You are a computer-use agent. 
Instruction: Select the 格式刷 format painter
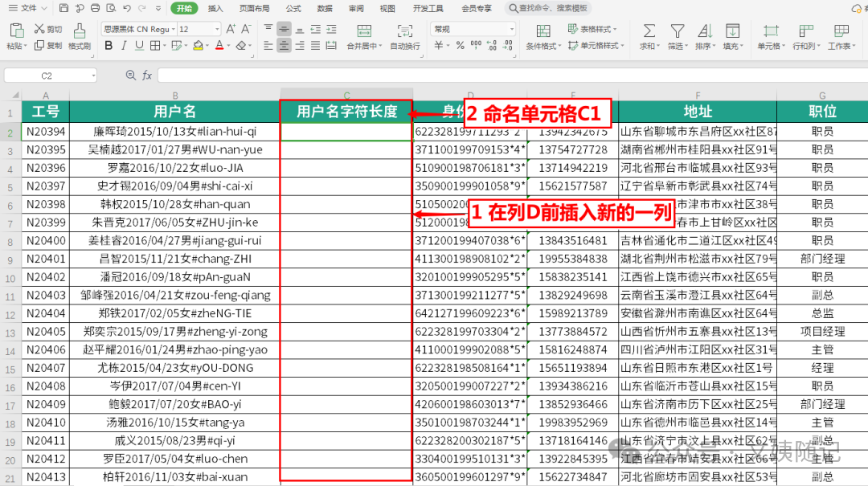click(79, 36)
